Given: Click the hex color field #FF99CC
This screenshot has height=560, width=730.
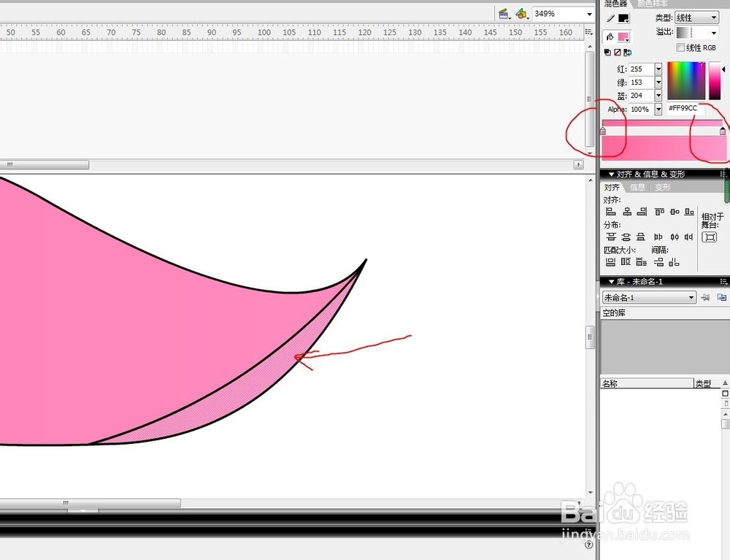Looking at the screenshot, I should [685, 109].
